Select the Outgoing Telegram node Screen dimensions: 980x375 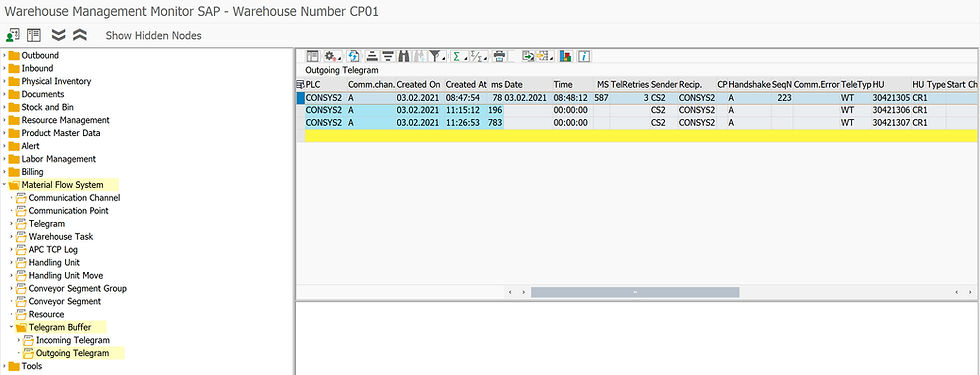[x=72, y=354]
